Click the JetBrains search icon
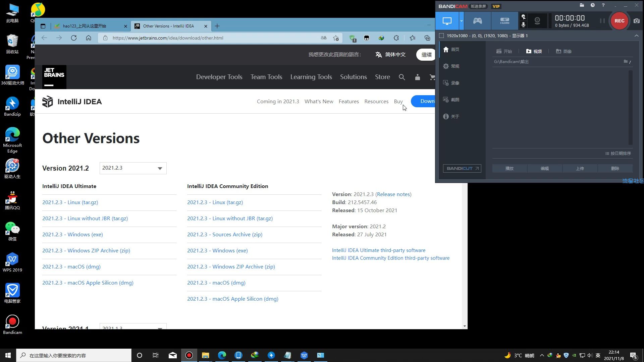The height and width of the screenshot is (362, 644). 401,77
